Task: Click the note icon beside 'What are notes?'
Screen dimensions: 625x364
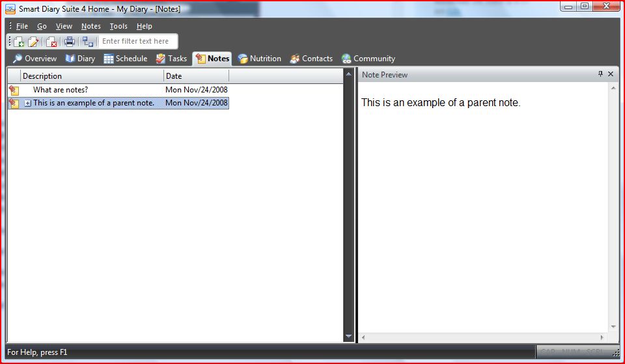Action: [x=14, y=91]
